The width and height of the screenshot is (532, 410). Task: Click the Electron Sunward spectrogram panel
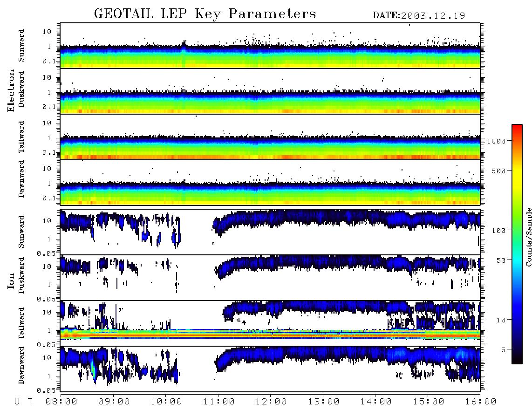coord(270,46)
